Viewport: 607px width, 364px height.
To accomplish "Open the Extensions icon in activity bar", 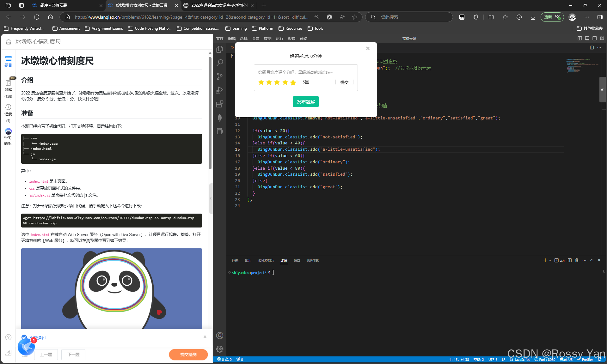I will coord(220,104).
